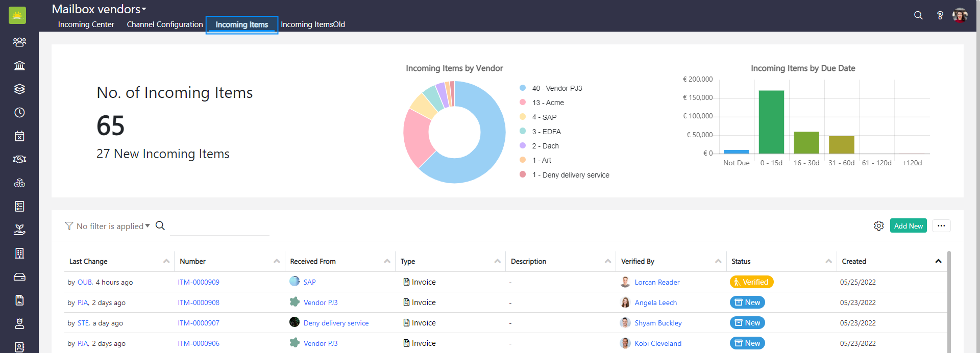Toggle the Acme legend entry in vendor chart
The image size is (980, 353).
tap(548, 103)
